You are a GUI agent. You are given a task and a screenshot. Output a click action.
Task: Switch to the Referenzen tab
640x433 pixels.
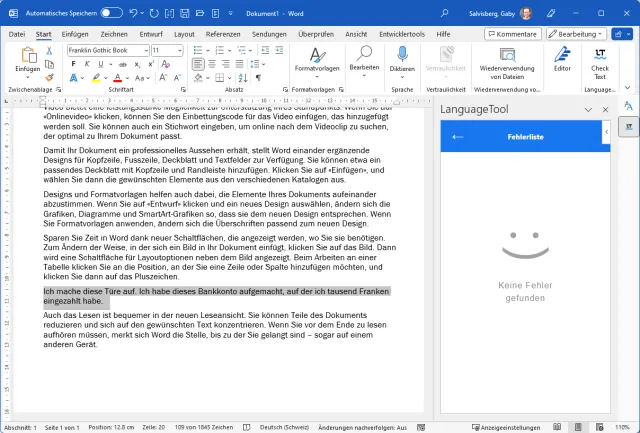222,33
